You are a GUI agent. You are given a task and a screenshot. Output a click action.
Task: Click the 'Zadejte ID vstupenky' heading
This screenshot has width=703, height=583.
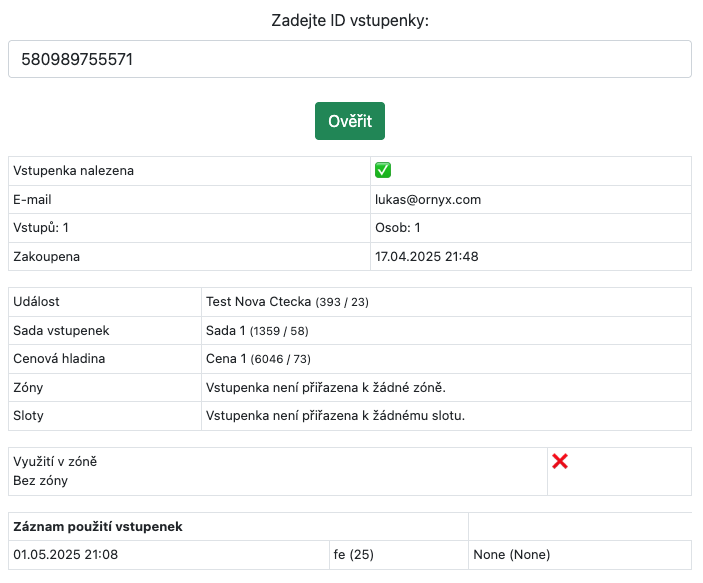[350, 20]
